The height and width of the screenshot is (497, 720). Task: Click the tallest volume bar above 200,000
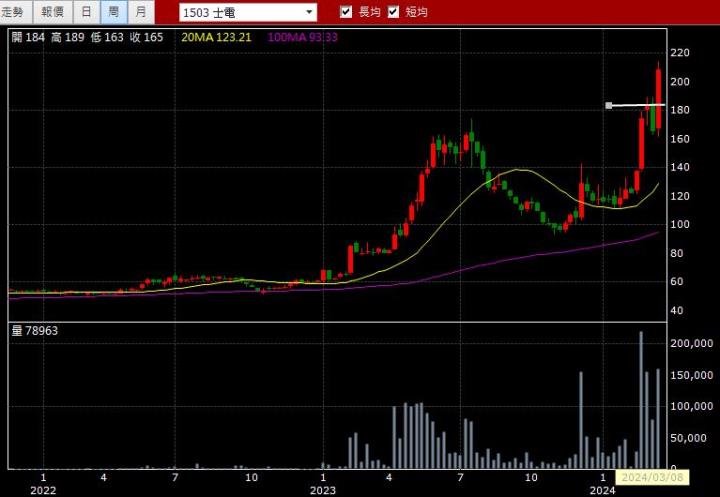[x=641, y=400]
